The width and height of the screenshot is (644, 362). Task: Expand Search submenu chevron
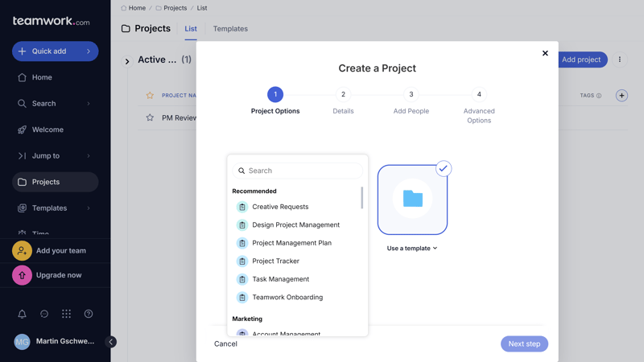(89, 104)
